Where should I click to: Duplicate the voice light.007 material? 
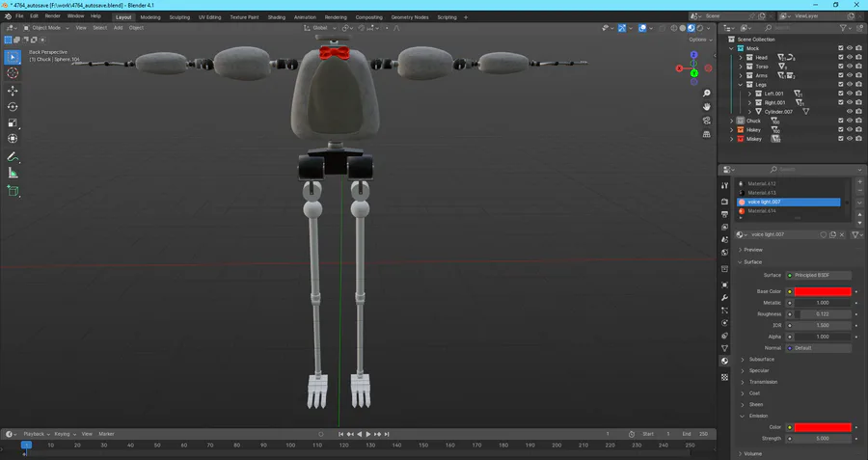click(832, 234)
